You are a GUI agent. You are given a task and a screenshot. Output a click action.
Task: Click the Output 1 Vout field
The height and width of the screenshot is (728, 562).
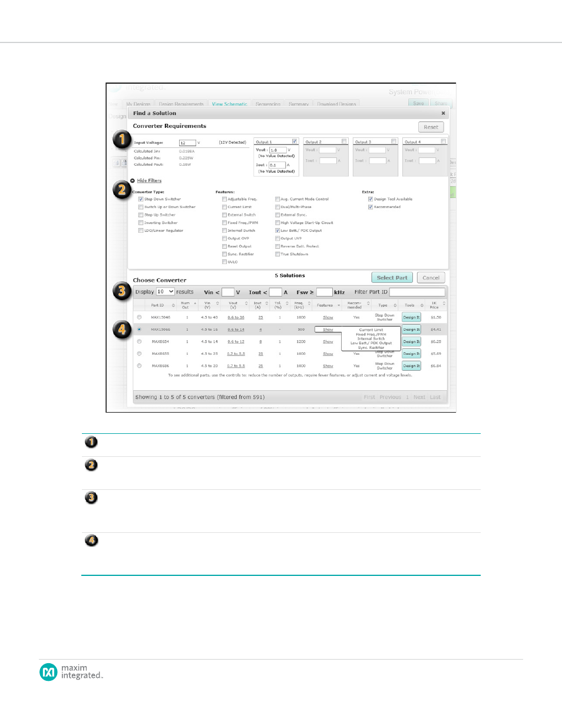click(x=278, y=150)
